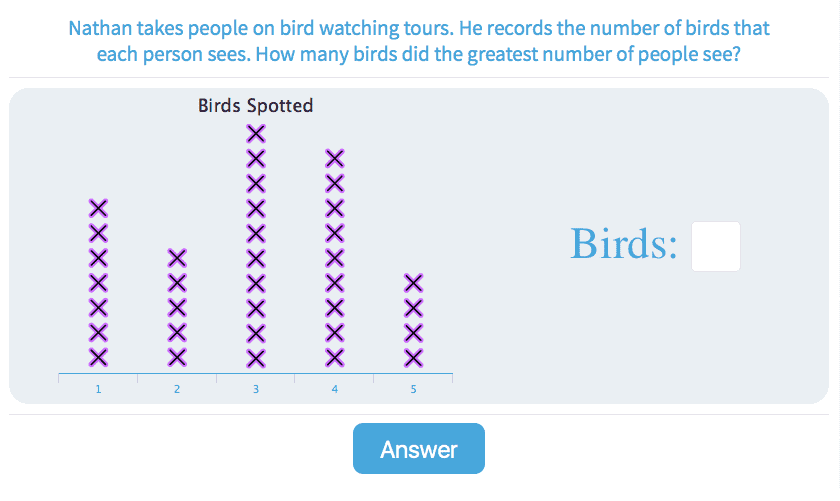Click axis label 4 on the plot
Image resolution: width=840 pixels, height=501 pixels.
point(335,389)
